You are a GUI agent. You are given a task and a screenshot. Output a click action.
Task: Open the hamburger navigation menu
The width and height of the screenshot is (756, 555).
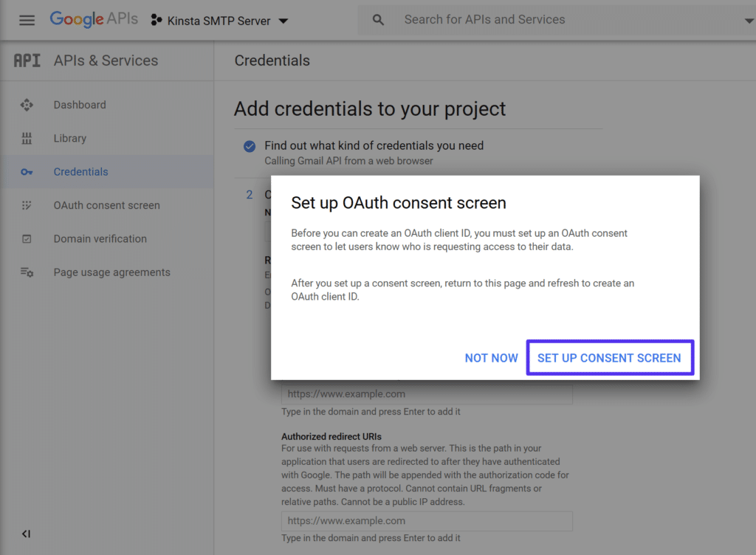coord(27,20)
